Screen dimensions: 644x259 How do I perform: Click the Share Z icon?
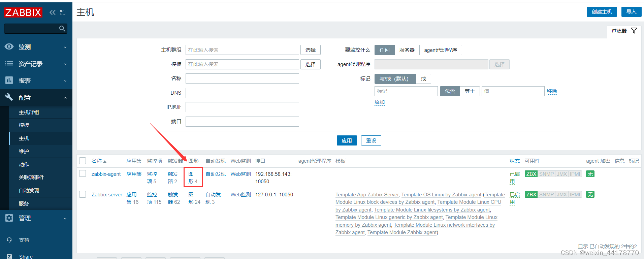[9, 257]
